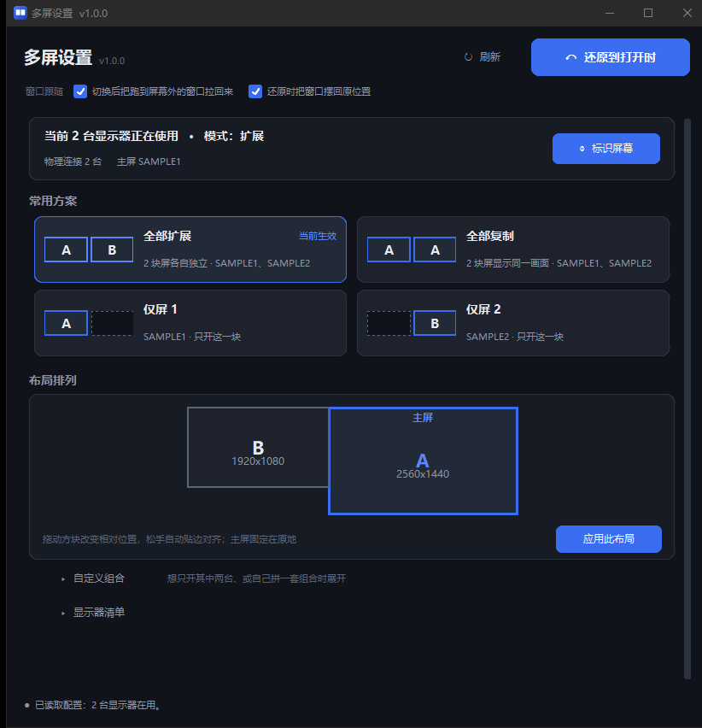Image resolution: width=702 pixels, height=728 pixels.
Task: Click hint text 想只开其中两台、或自己拼一套组合时展开
Action: [256, 578]
